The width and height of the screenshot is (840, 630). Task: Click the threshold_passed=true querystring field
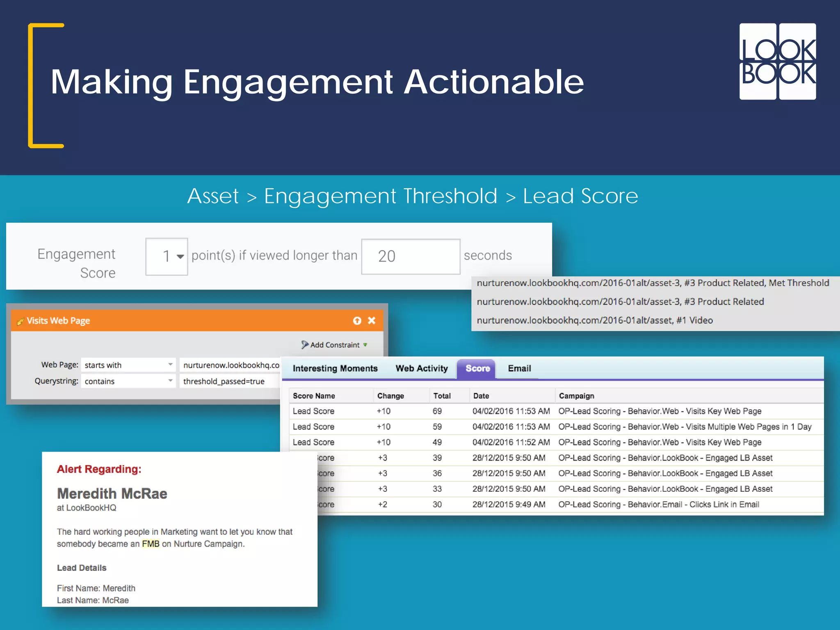point(230,381)
